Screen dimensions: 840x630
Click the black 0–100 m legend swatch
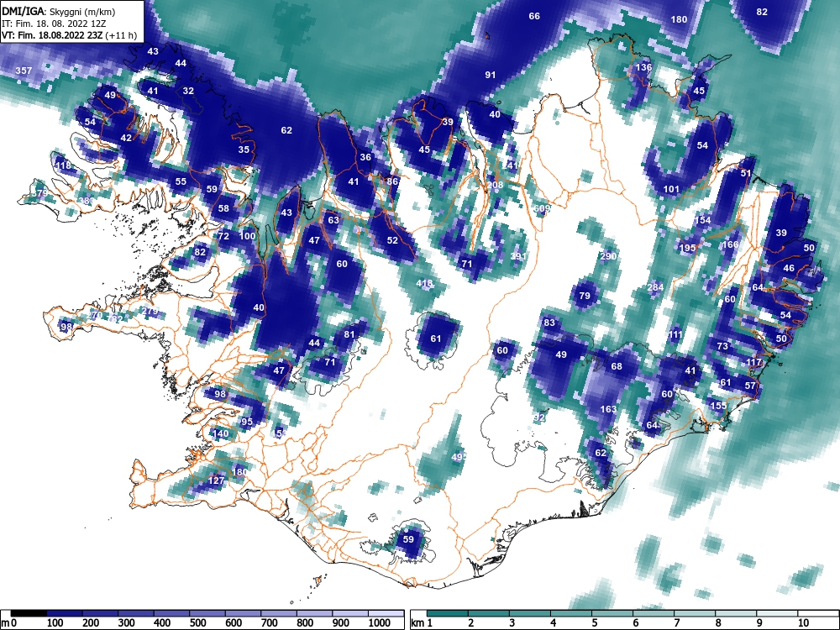pos(29,613)
